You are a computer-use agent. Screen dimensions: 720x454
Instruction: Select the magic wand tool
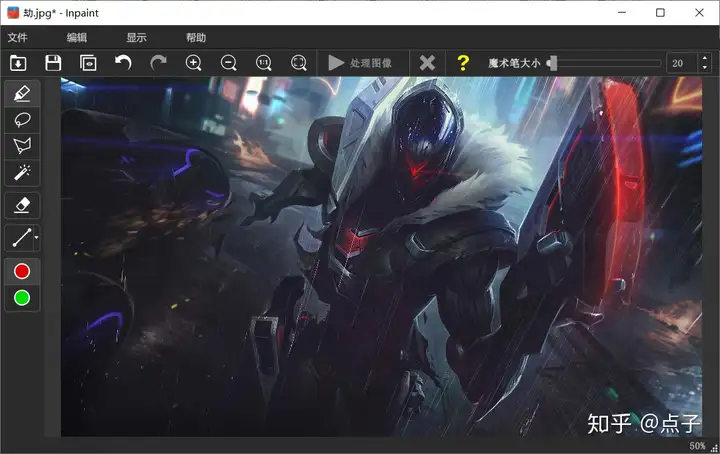point(22,173)
